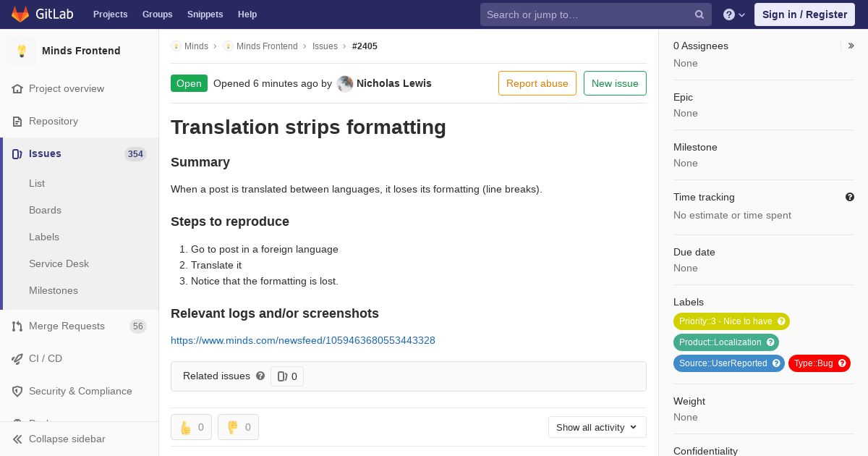Click the CI / CD rocket icon
868x456 pixels.
[17, 358]
